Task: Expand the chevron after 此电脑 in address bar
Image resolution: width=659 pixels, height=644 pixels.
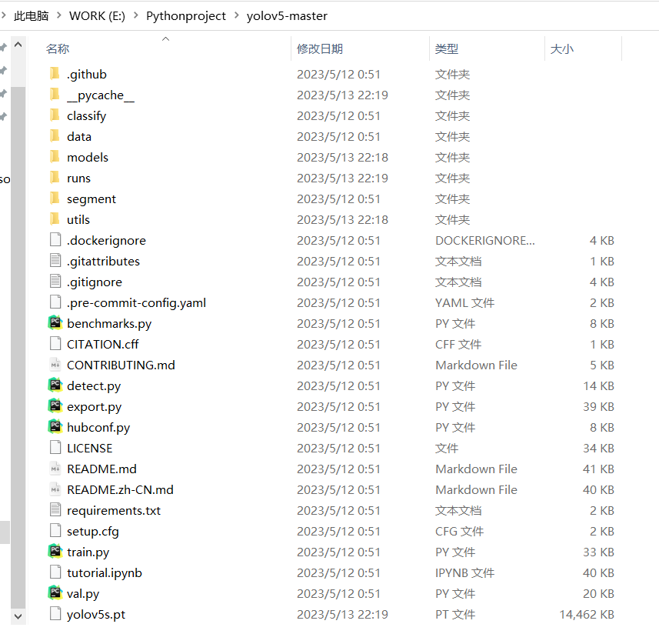Action: [x=59, y=15]
